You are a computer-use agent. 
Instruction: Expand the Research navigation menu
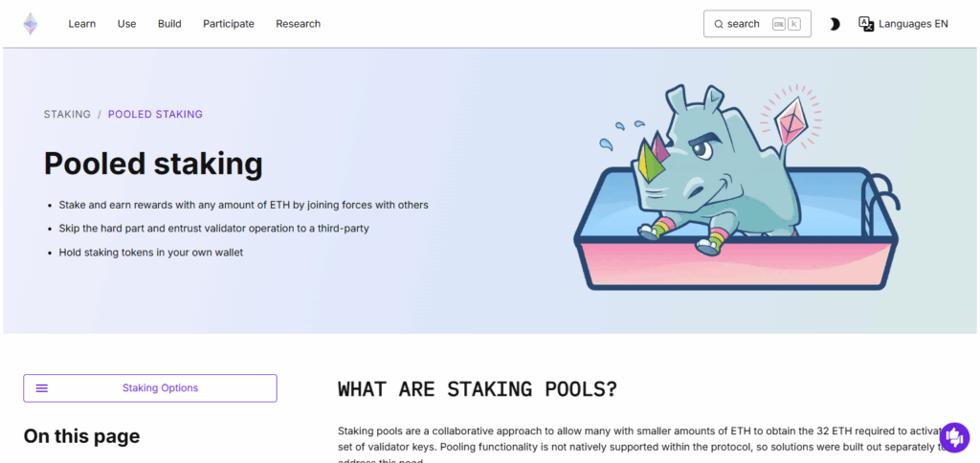(299, 24)
